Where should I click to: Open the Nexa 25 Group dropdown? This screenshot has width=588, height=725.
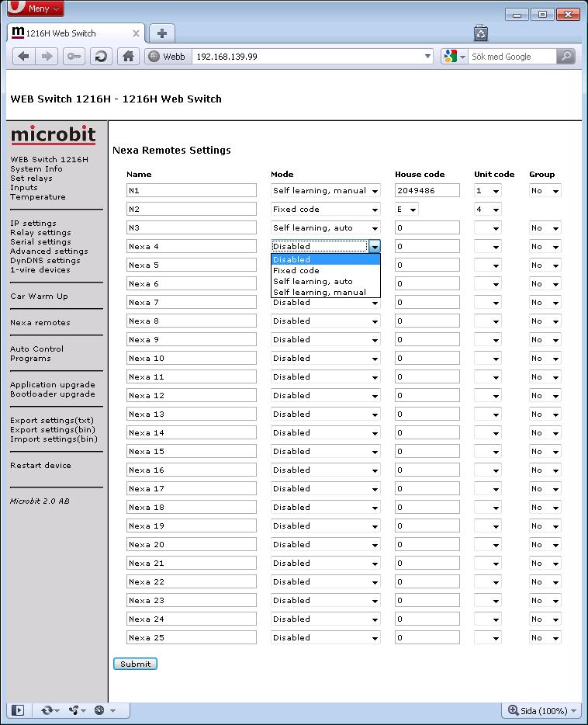(x=545, y=637)
